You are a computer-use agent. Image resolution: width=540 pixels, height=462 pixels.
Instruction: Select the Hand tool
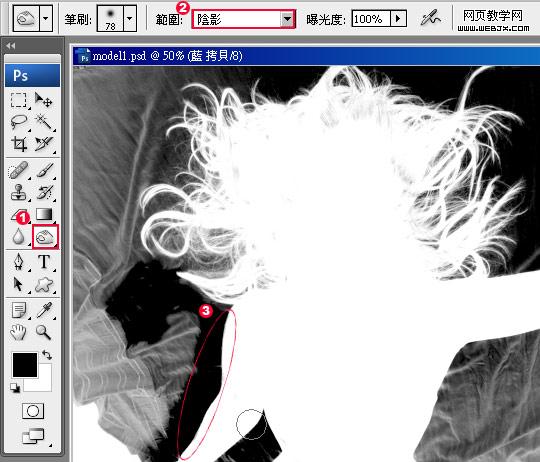click(x=18, y=333)
